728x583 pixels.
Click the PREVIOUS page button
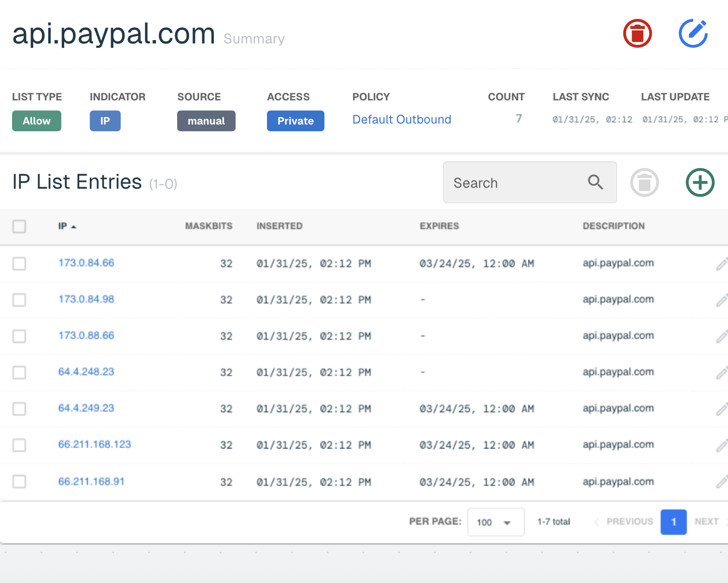624,522
